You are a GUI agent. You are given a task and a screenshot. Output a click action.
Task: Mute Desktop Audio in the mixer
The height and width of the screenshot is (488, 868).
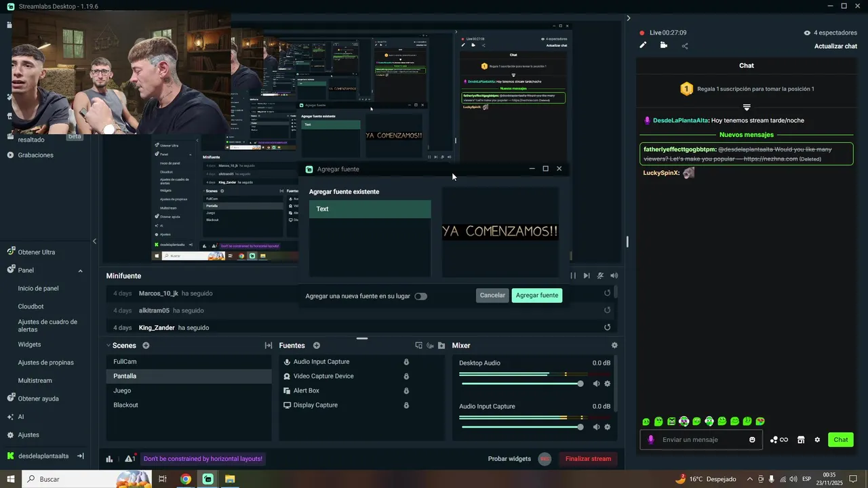coord(596,384)
